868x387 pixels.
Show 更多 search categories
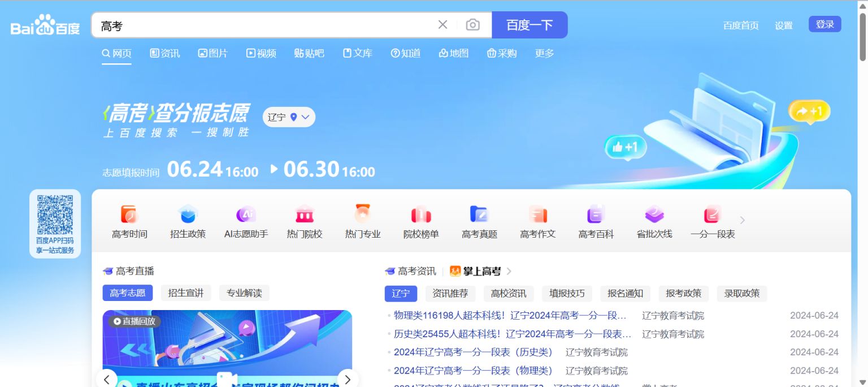pos(545,53)
